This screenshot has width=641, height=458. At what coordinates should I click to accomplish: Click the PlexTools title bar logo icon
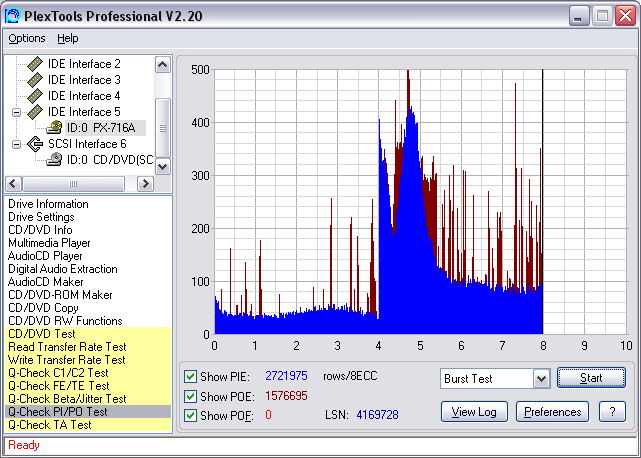(x=12, y=16)
